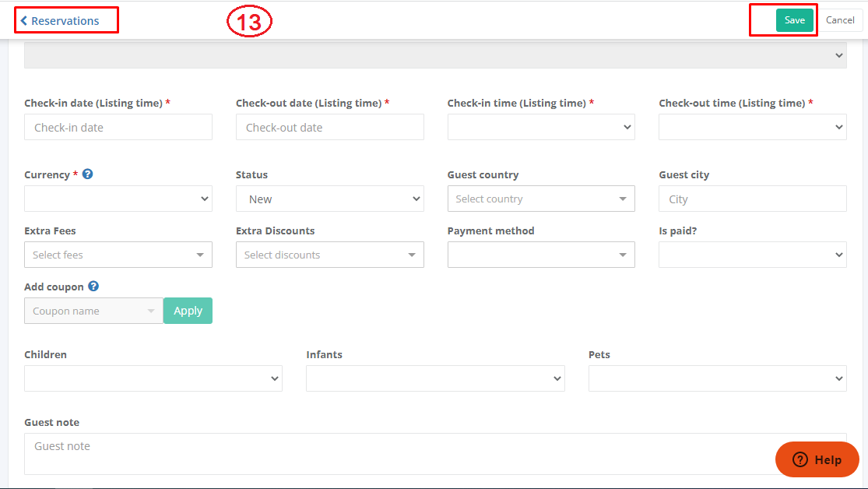Viewport: 868px width, 489px height.
Task: Open the Children dropdown
Action: click(x=153, y=378)
